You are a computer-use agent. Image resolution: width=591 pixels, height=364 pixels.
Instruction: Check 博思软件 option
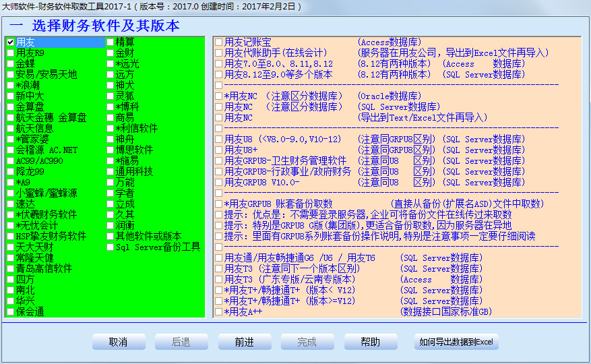click(110, 150)
